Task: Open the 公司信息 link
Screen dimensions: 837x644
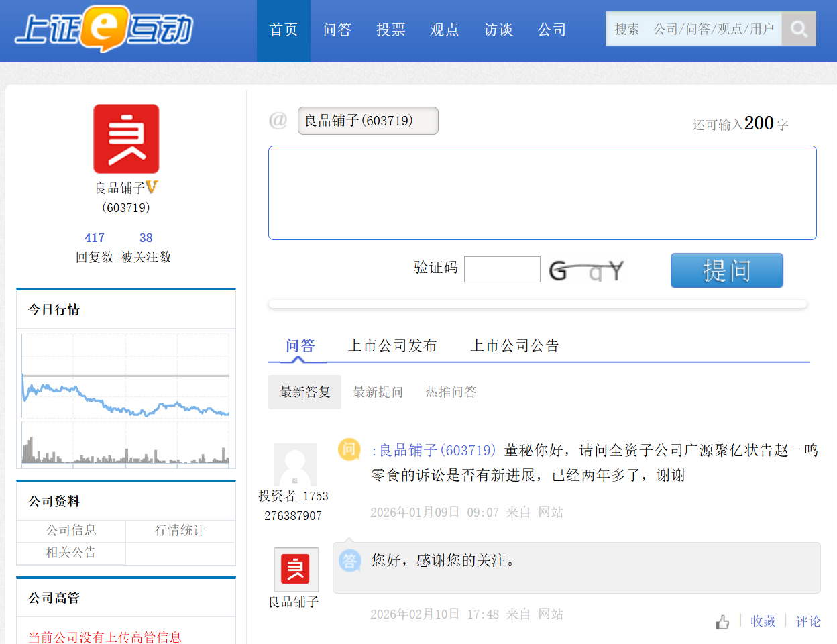Action: coord(71,531)
